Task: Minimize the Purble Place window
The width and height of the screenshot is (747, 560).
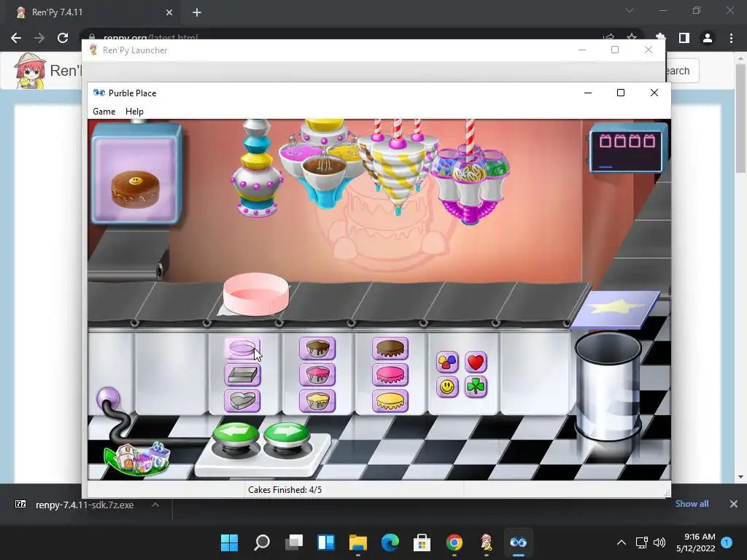Action: pyautogui.click(x=588, y=93)
